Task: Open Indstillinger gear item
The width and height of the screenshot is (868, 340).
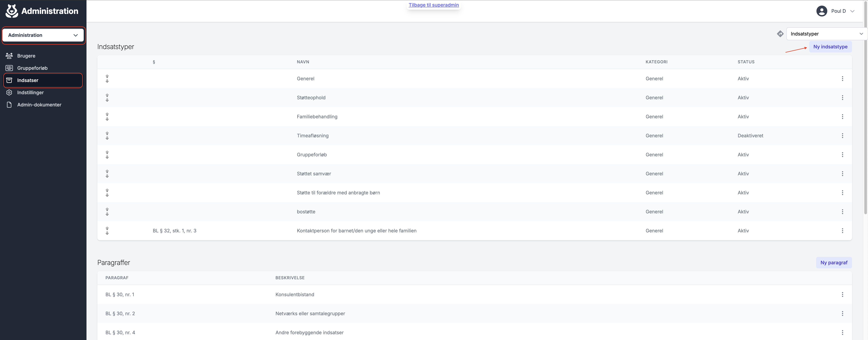Action: 30,92
